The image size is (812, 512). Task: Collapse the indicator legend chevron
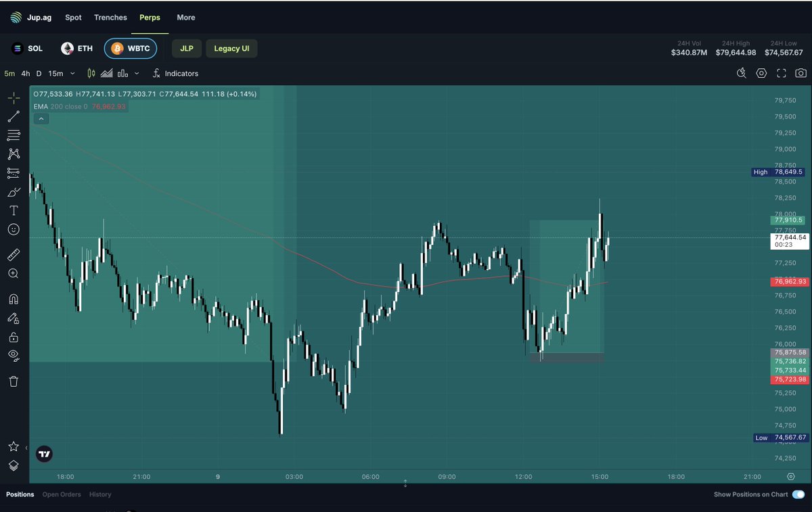(41, 118)
